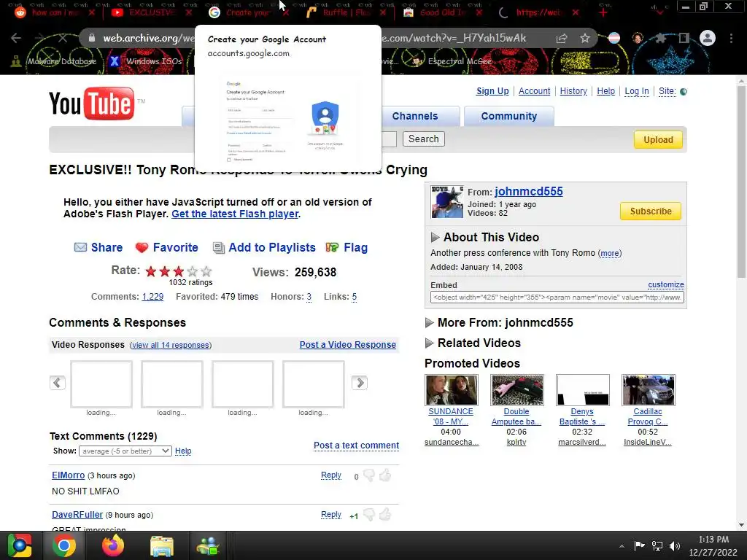Expand More From: johnmcd555 section
Viewport: 747px width, 560px height.
[429, 323]
